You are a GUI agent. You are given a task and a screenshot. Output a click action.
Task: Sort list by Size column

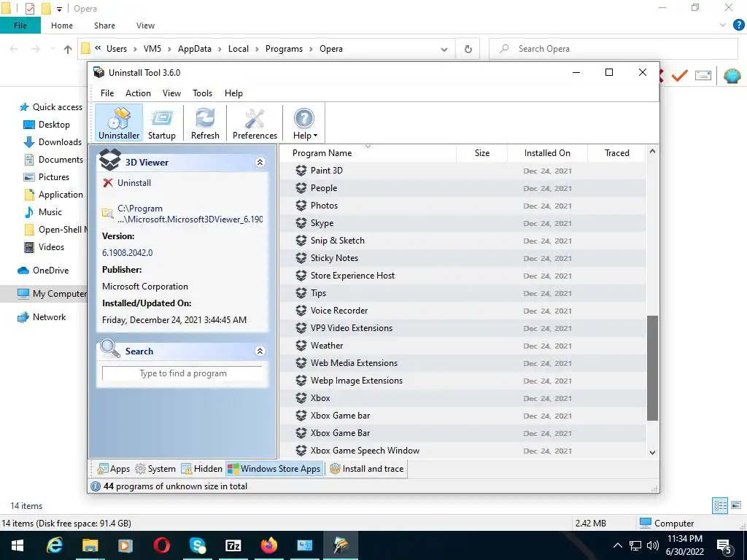tap(481, 153)
